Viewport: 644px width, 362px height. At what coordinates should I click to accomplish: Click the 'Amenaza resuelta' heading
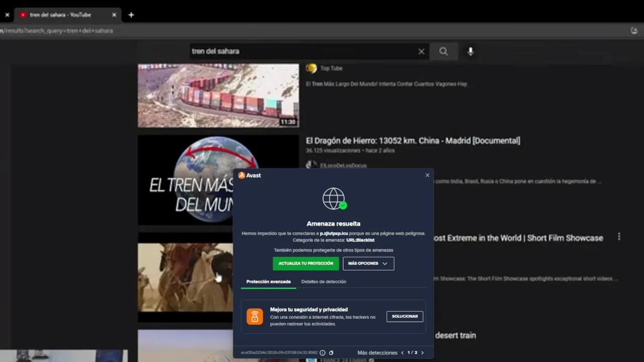pyautogui.click(x=334, y=224)
